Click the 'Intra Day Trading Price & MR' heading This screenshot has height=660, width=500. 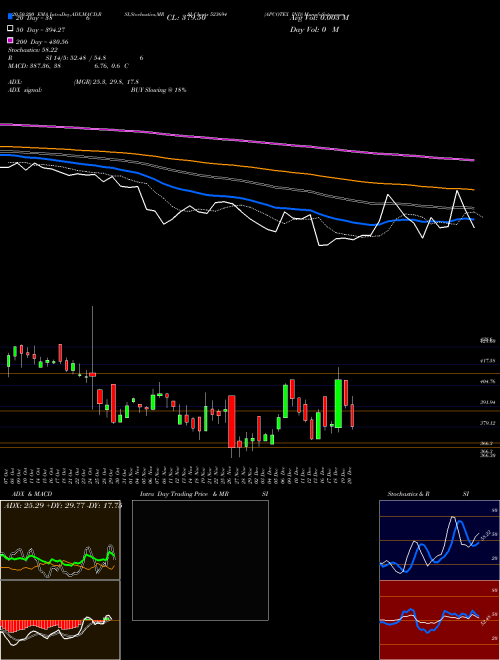coord(184,494)
